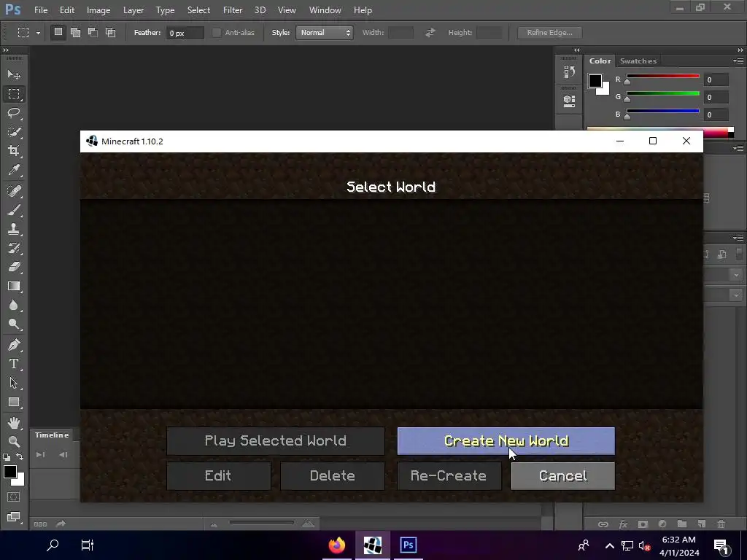
Task: Select the Dodge tool
Action: tap(14, 324)
